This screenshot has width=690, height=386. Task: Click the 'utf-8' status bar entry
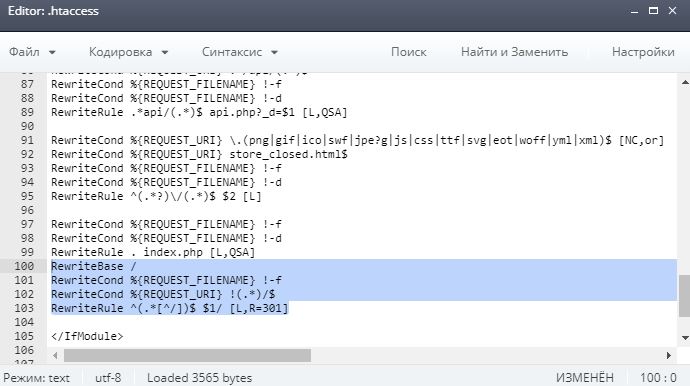pyautogui.click(x=108, y=378)
